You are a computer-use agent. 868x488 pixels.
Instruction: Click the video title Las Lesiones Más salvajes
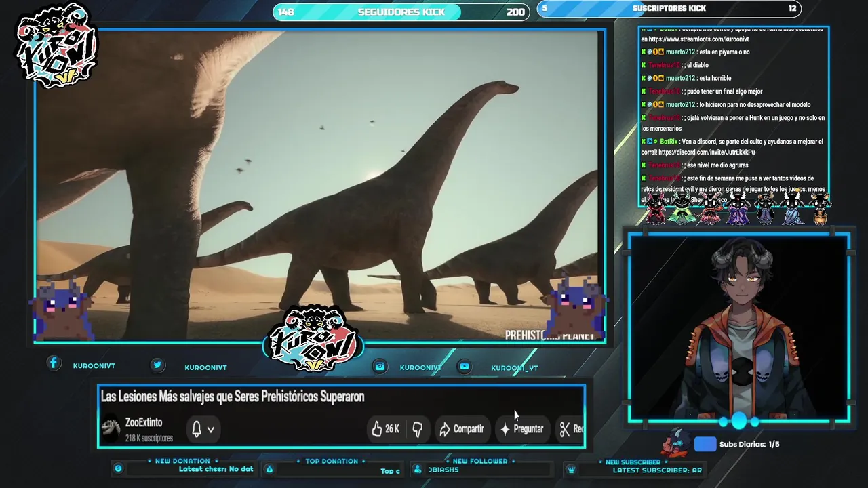(233, 396)
